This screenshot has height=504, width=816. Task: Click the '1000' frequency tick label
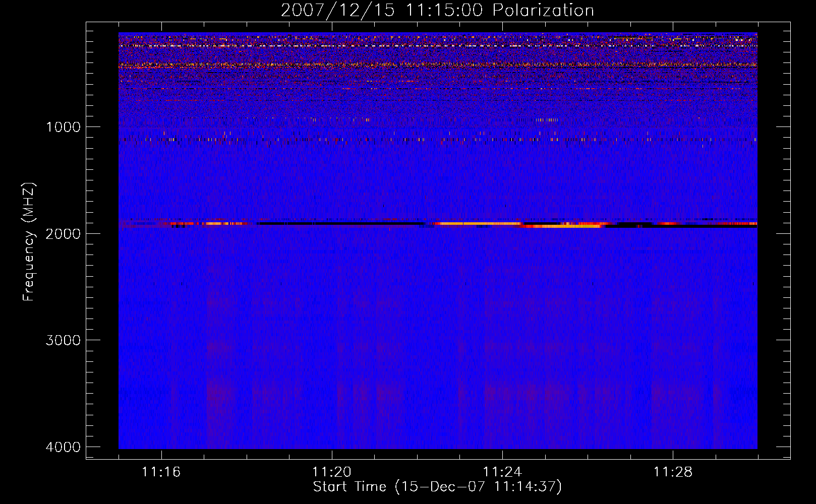point(63,127)
